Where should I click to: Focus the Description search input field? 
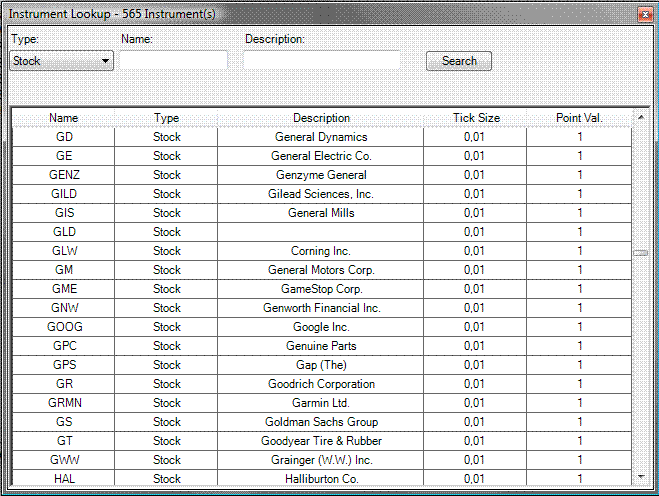[x=322, y=61]
